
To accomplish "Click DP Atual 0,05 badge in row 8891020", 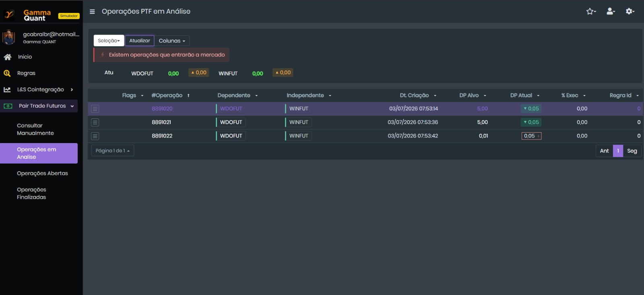I will coord(531,109).
